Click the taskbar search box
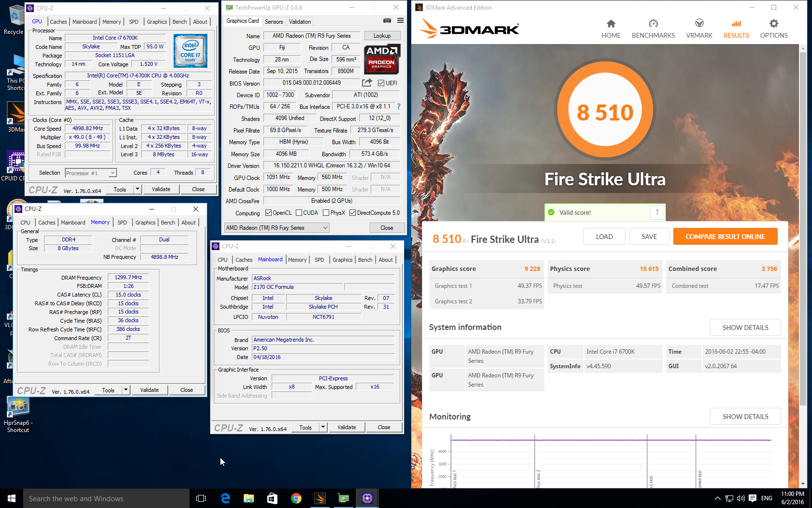 pyautogui.click(x=106, y=498)
